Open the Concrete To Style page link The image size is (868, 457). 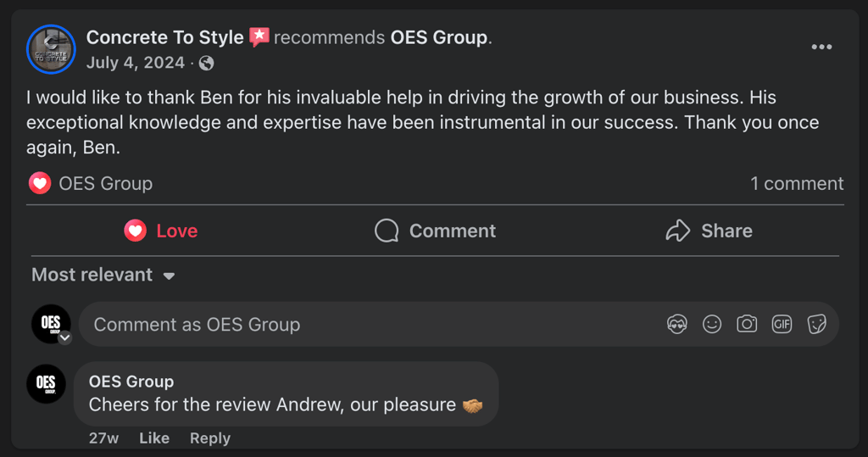point(164,37)
